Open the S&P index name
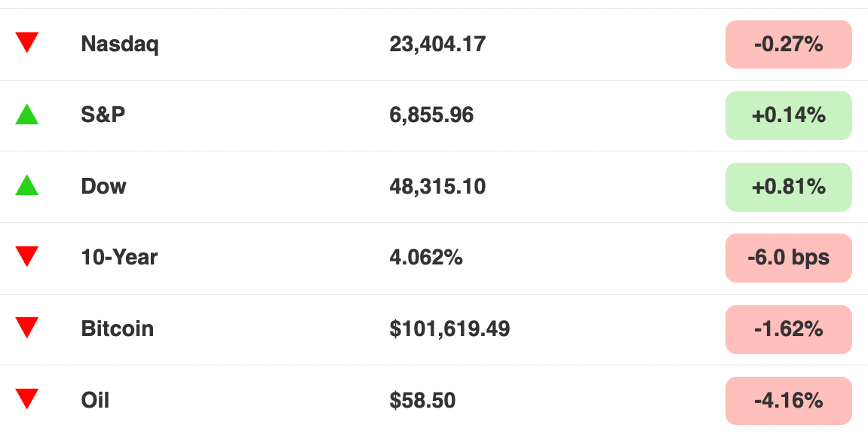The height and width of the screenshot is (434, 868). 103,115
